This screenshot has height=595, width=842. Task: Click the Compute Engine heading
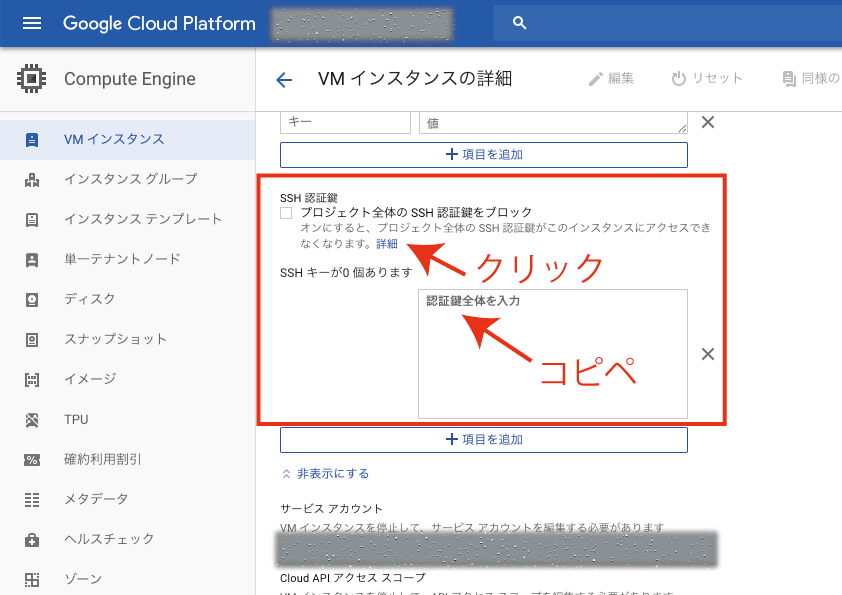coord(130,79)
